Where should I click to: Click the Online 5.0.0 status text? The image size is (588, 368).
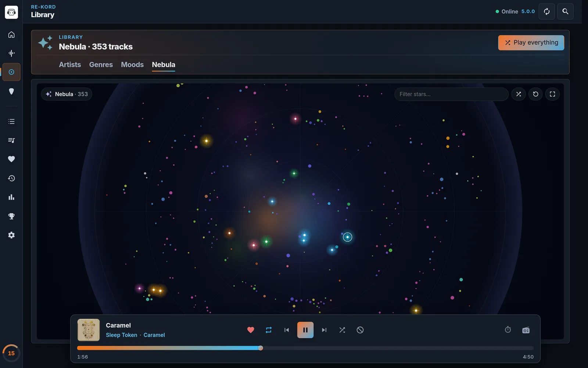515,11
